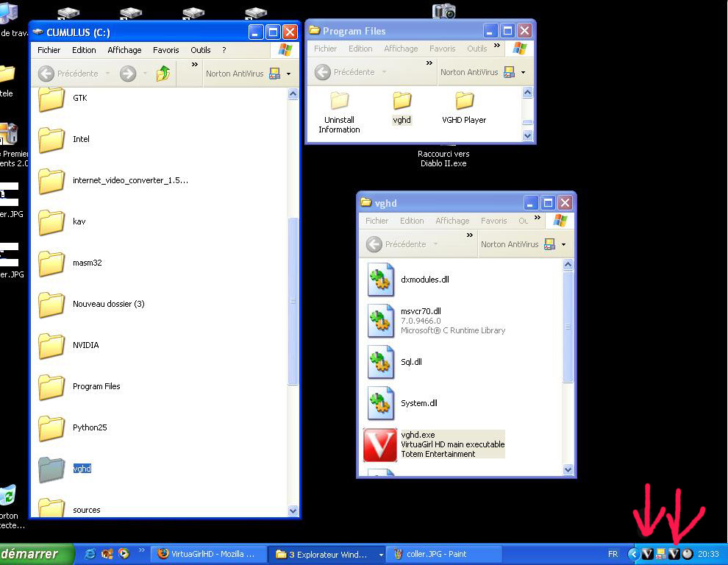728x565 pixels.
Task: Open Back history dropdown in vghd window
Action: pos(435,244)
